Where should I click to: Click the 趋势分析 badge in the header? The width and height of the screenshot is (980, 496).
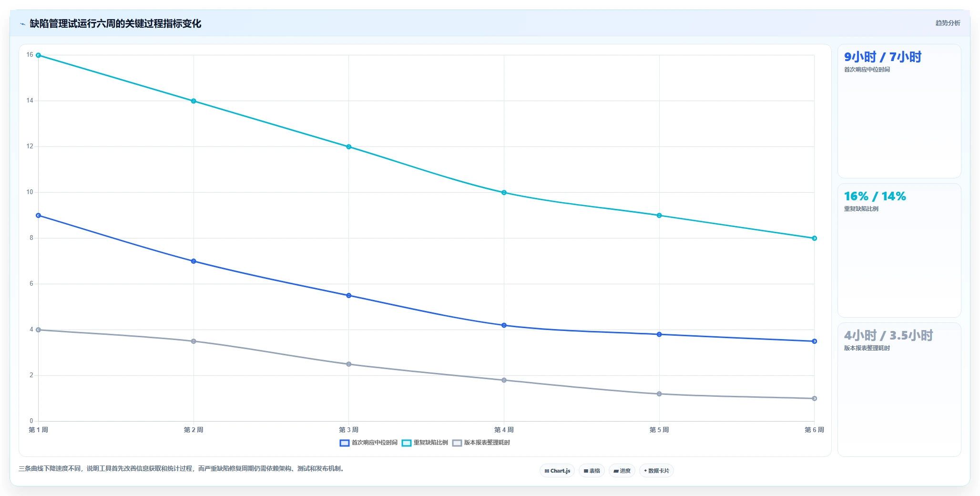point(948,23)
